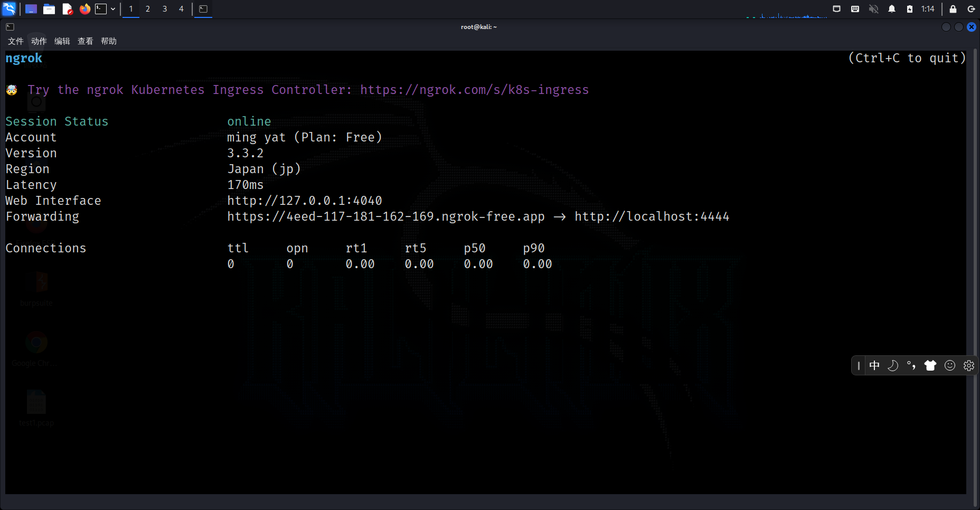Click the emoji icon before the 'Try the ngrok' line

coord(12,90)
